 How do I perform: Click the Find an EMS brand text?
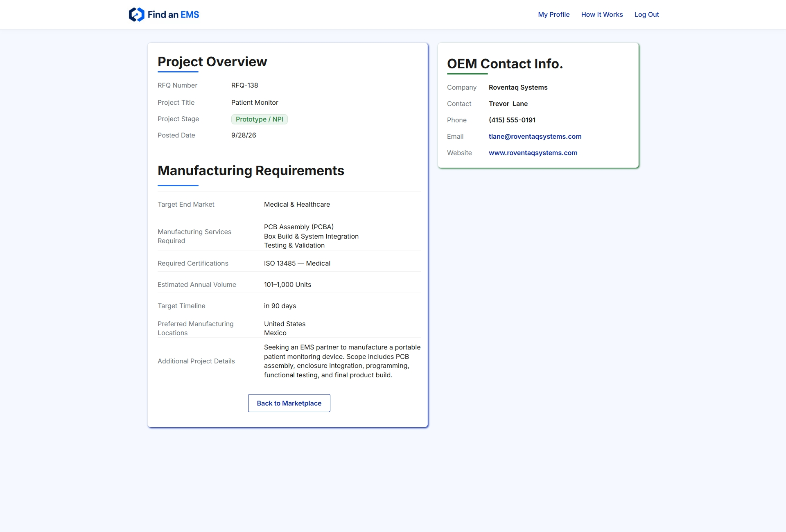(x=173, y=15)
